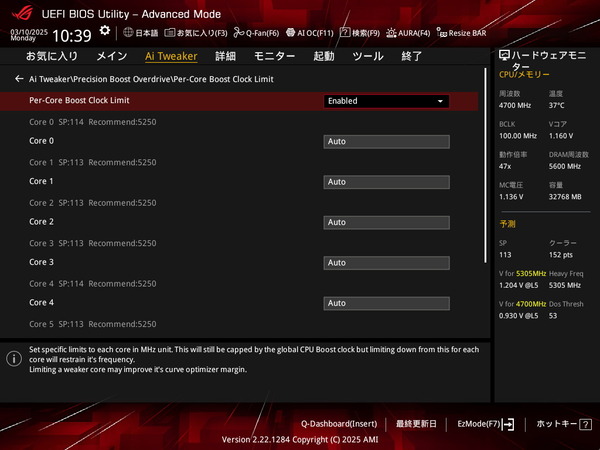Viewport: 600px width, 450px height.
Task: Open the 起動 tab
Action: point(324,56)
